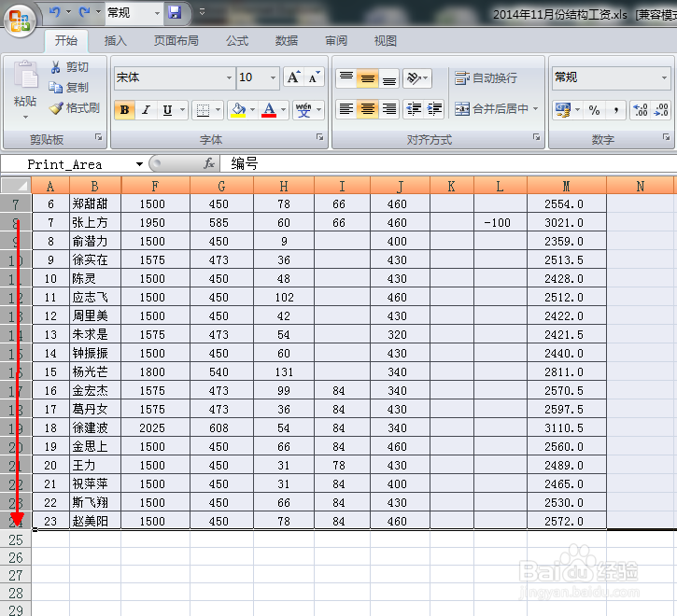677x616 pixels.
Task: Open the 宋体 font name dropdown
Action: (x=230, y=78)
